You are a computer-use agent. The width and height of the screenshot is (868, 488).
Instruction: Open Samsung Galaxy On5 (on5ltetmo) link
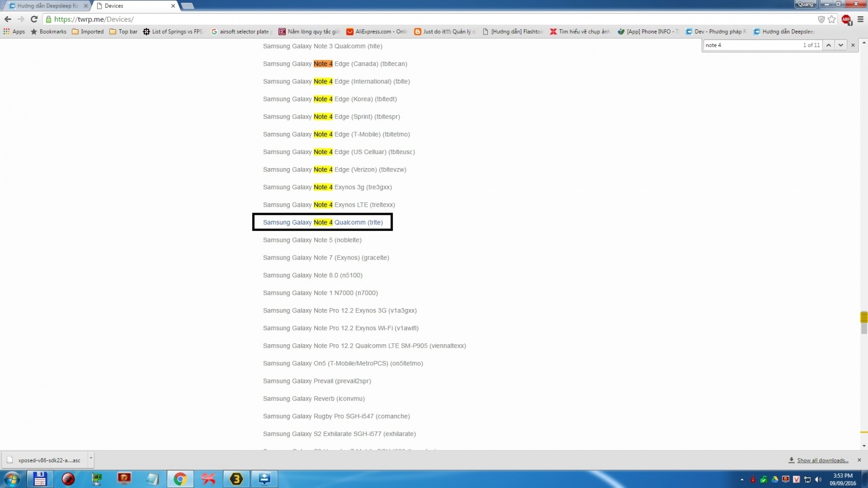[343, 363]
